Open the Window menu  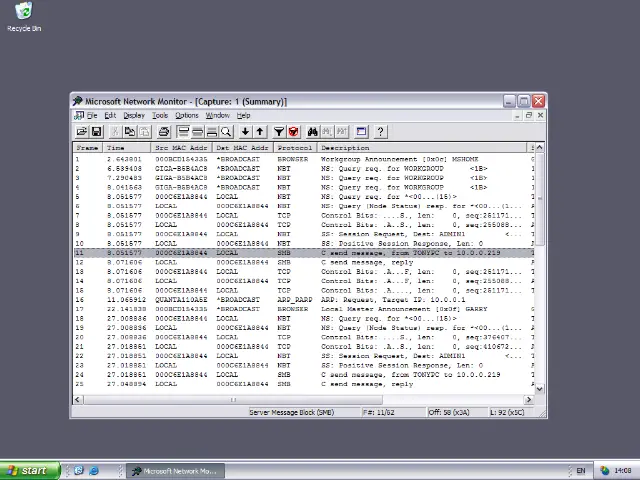coord(218,116)
